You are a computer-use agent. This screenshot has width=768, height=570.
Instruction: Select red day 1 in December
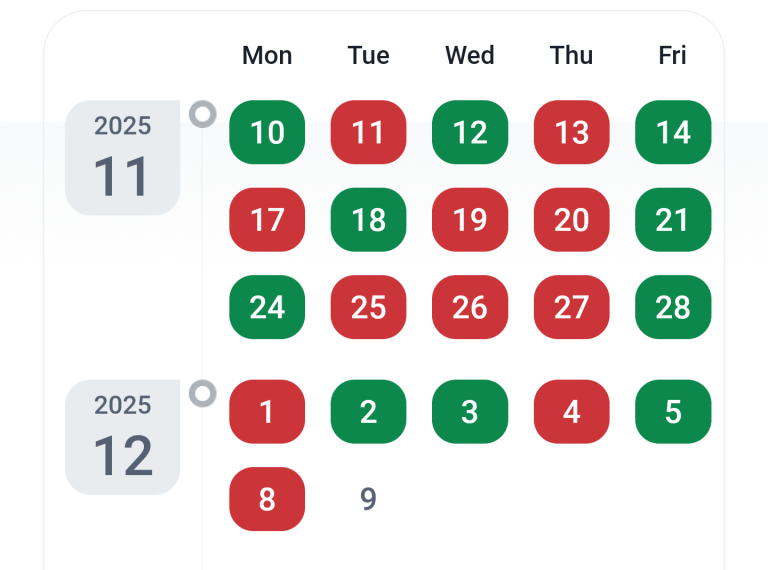[267, 411]
